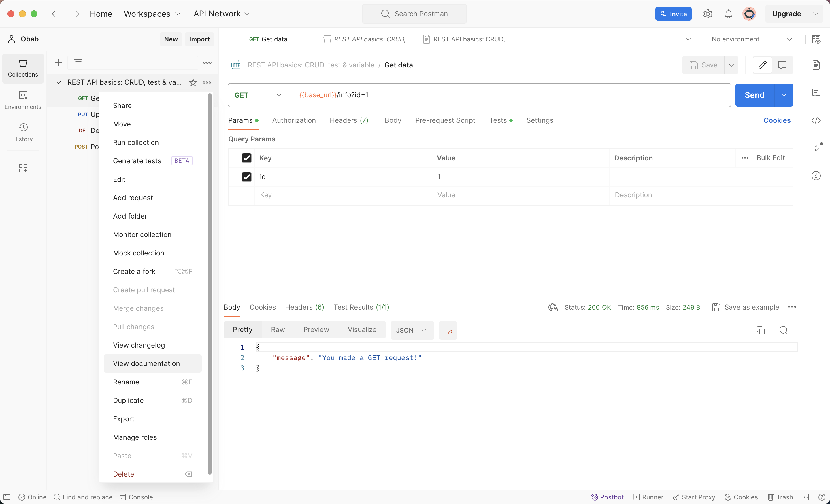The width and height of the screenshot is (830, 504).
Task: Open the Collections sidebar panel
Action: point(23,68)
